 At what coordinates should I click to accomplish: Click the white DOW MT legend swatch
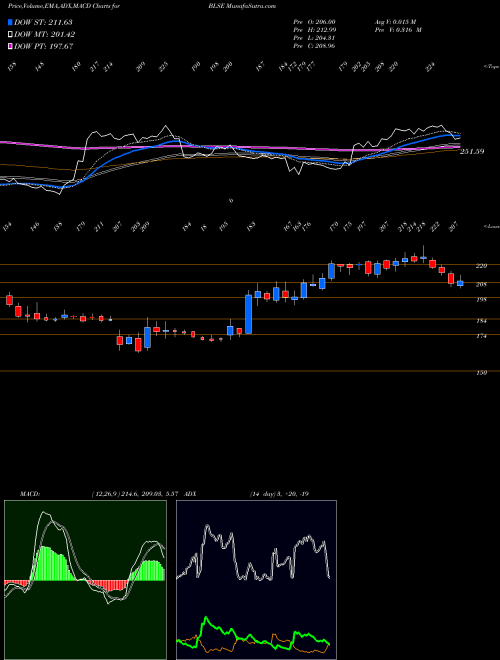[x=11, y=34]
